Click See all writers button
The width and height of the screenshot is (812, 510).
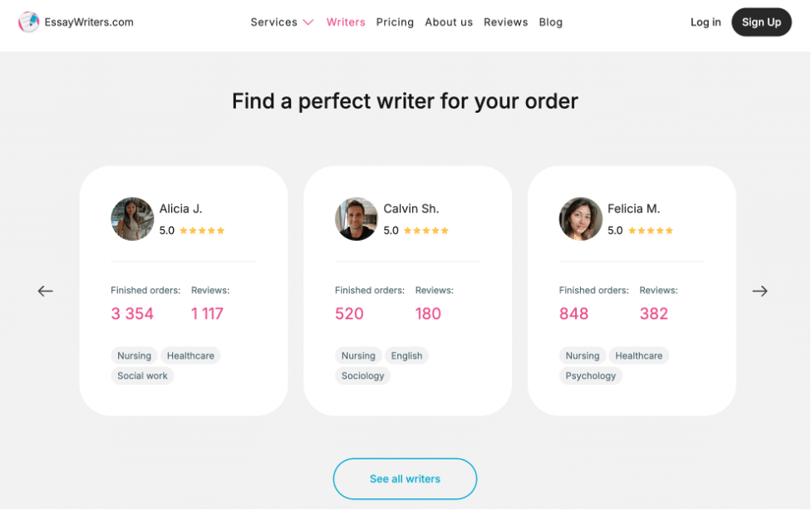[406, 479]
